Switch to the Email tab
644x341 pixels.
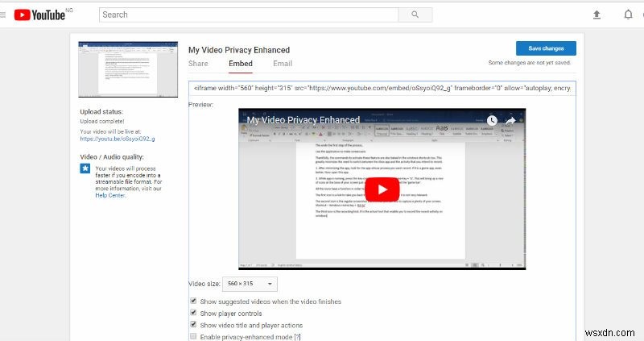click(283, 64)
